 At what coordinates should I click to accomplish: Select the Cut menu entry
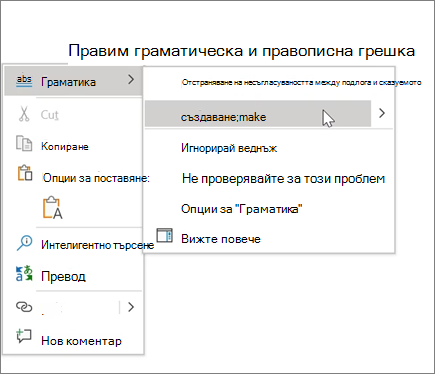point(73,115)
